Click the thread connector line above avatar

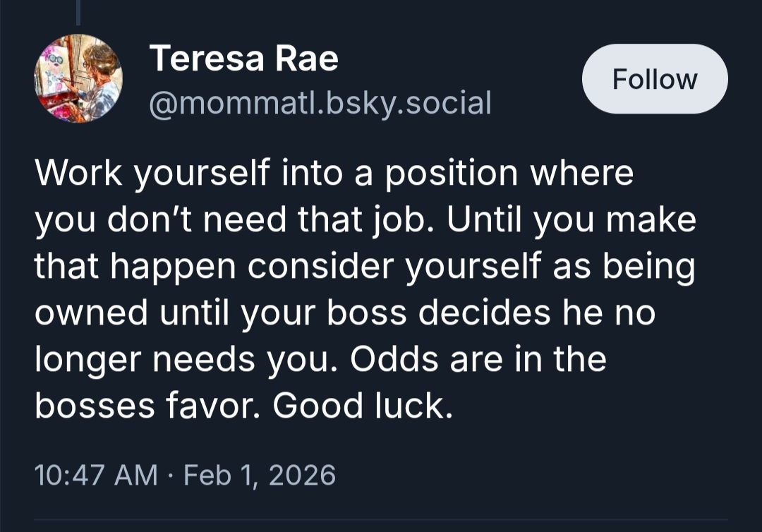coord(79,13)
